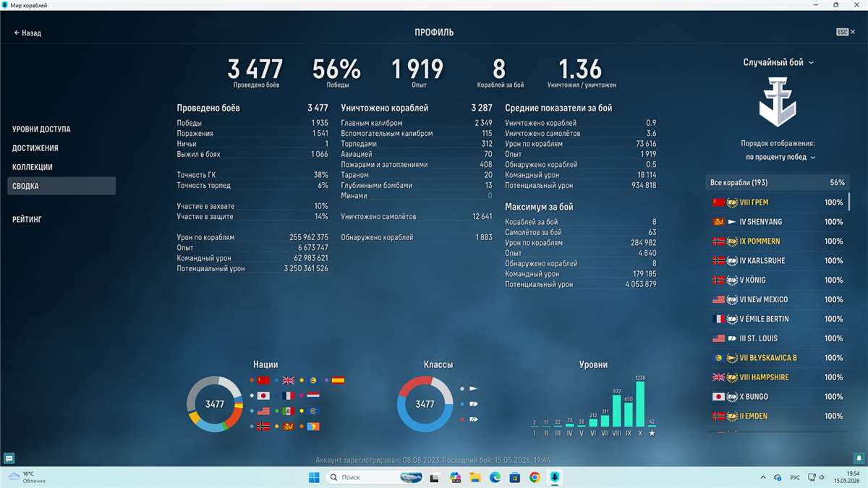Select the СВОДКА section
868x488 pixels.
tap(61, 186)
